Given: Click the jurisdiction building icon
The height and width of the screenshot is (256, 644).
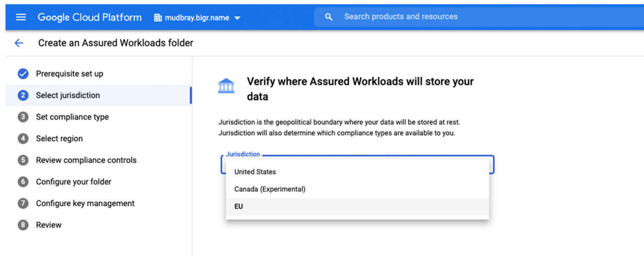Looking at the screenshot, I should [x=226, y=86].
